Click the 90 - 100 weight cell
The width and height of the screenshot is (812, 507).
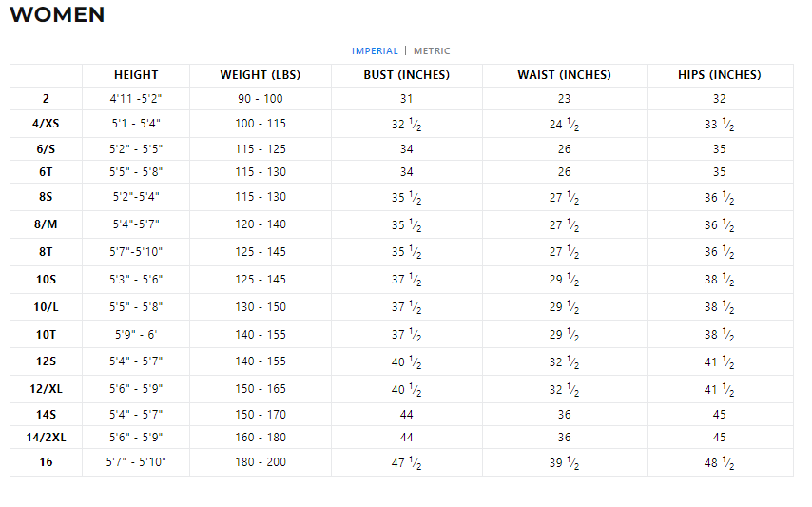tap(261, 99)
